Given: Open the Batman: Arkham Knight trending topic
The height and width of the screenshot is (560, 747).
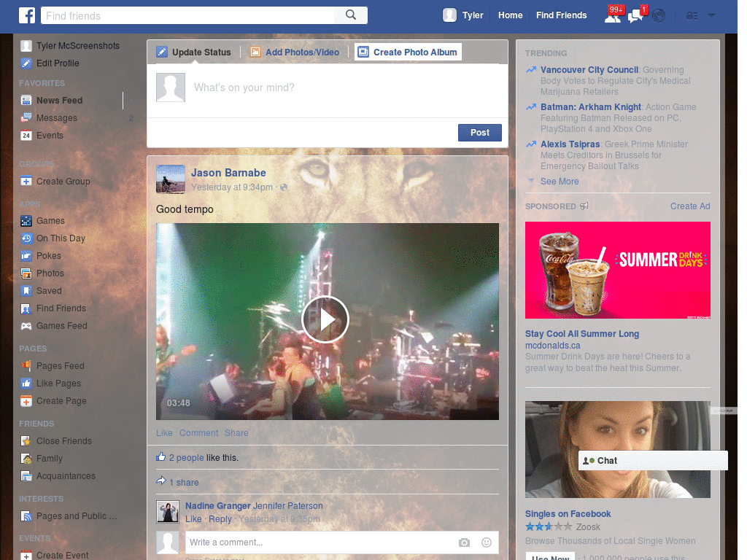Looking at the screenshot, I should [x=591, y=107].
